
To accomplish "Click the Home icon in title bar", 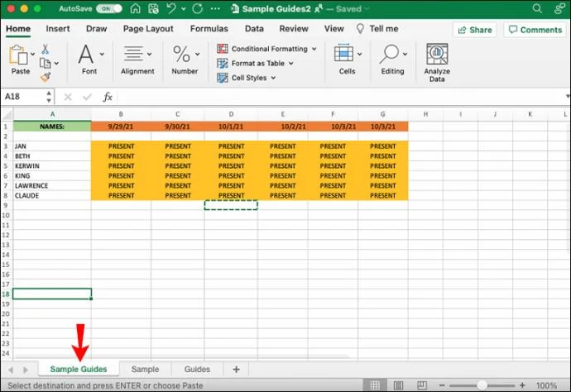I will tap(135, 8).
